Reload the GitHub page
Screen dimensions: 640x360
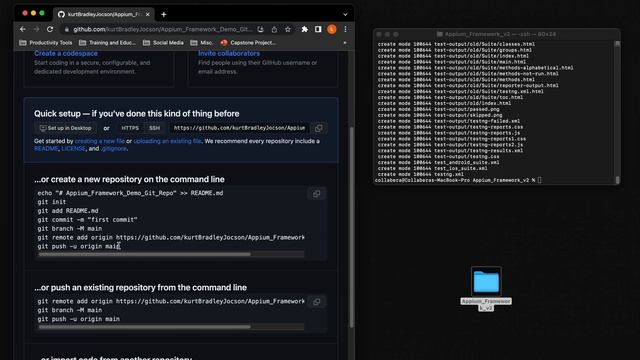(50, 29)
